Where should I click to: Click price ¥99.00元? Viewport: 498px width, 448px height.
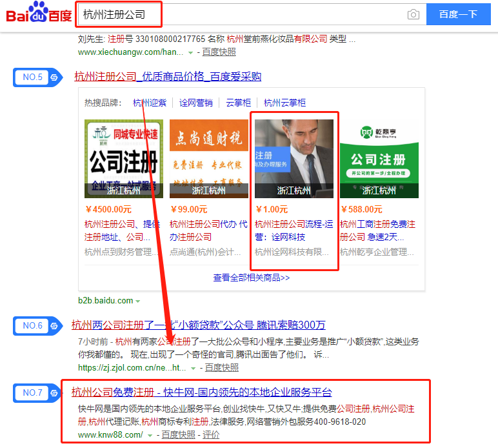188,209
